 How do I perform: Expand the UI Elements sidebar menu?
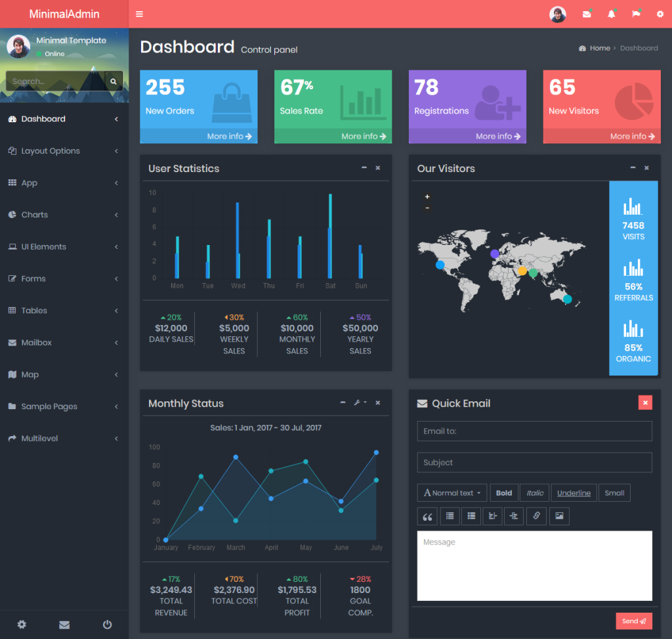point(64,246)
